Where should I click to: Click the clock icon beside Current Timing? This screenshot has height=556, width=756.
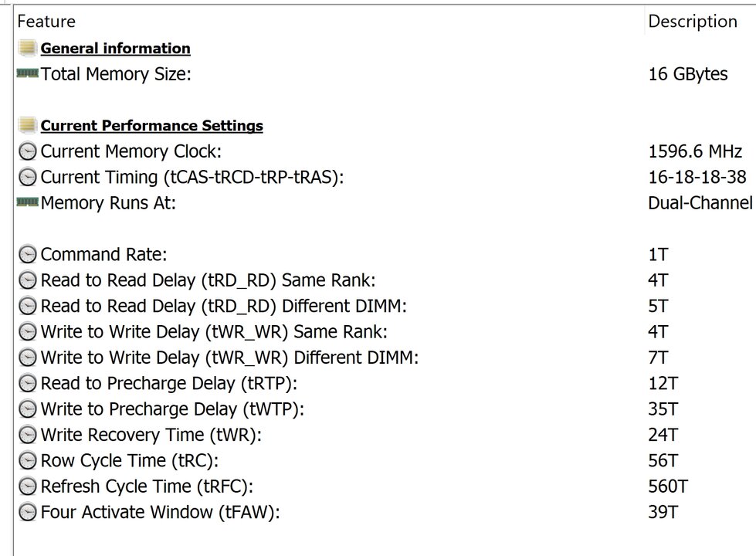[28, 177]
